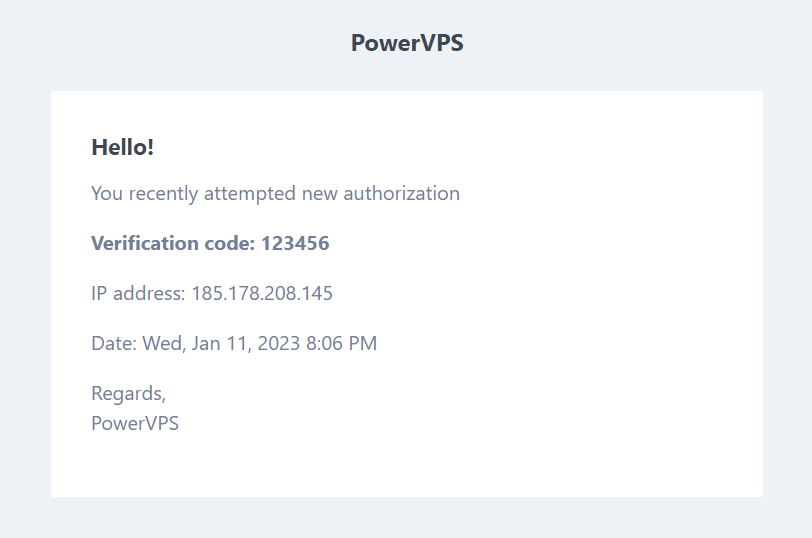Click the PowerVPS signature below Regards
This screenshot has height=538, width=812.
point(135,424)
